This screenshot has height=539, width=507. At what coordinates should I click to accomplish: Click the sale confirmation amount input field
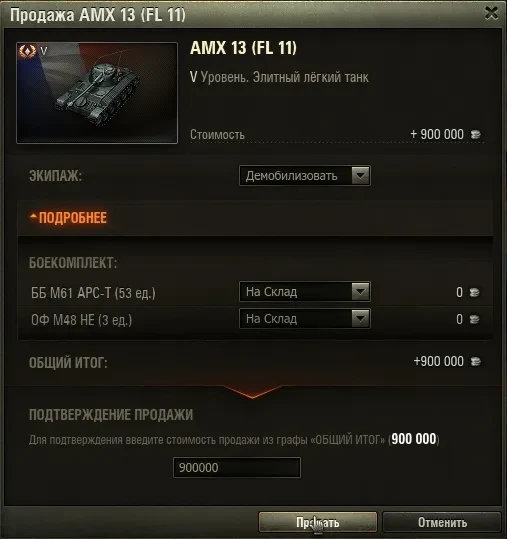pyautogui.click(x=237, y=468)
